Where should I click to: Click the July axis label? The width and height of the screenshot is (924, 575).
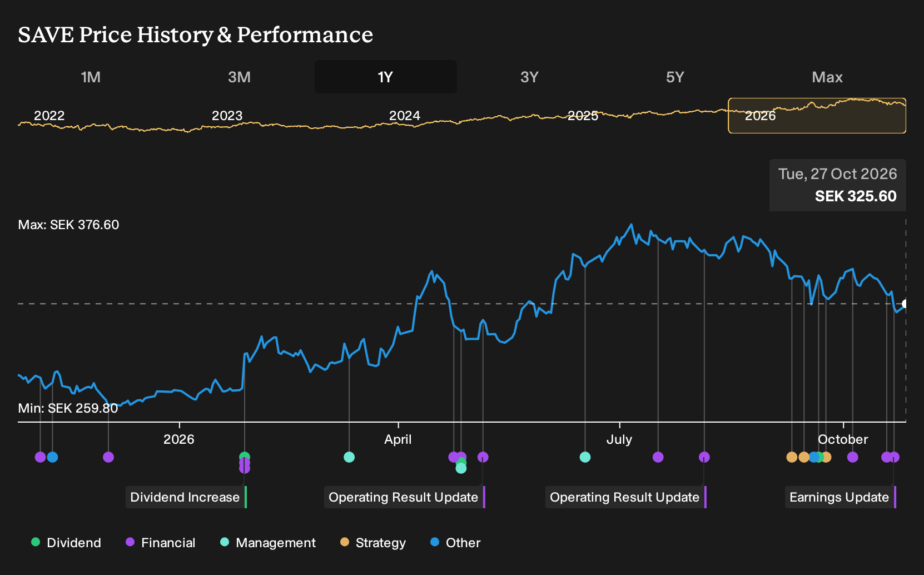[x=619, y=439]
